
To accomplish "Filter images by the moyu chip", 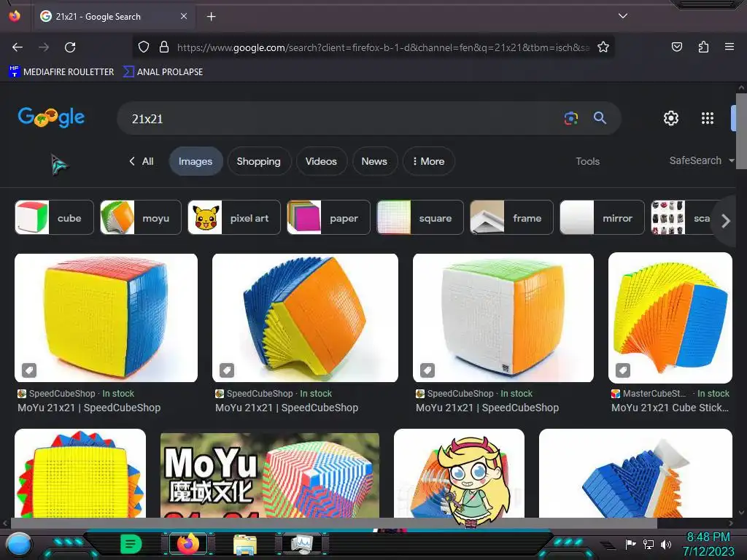I will point(141,217).
